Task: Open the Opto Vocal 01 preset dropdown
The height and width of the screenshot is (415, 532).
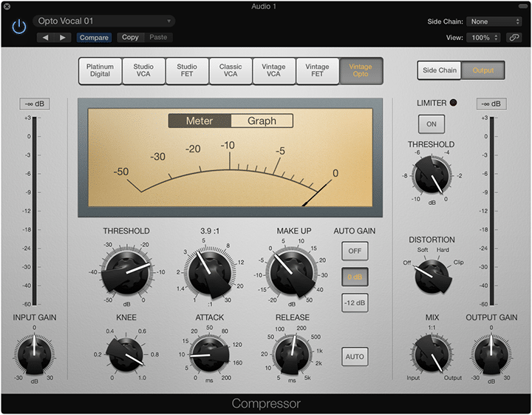Action: coord(104,21)
